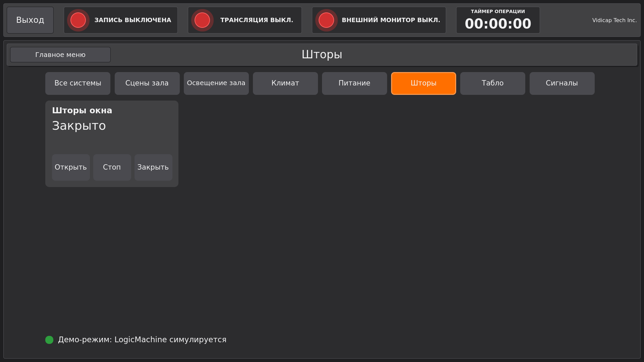644x362 pixels.
Task: Toggle the ТРАНСЛЯЦИЯ ВЫКЛ. broadcast switch
Action: click(245, 20)
